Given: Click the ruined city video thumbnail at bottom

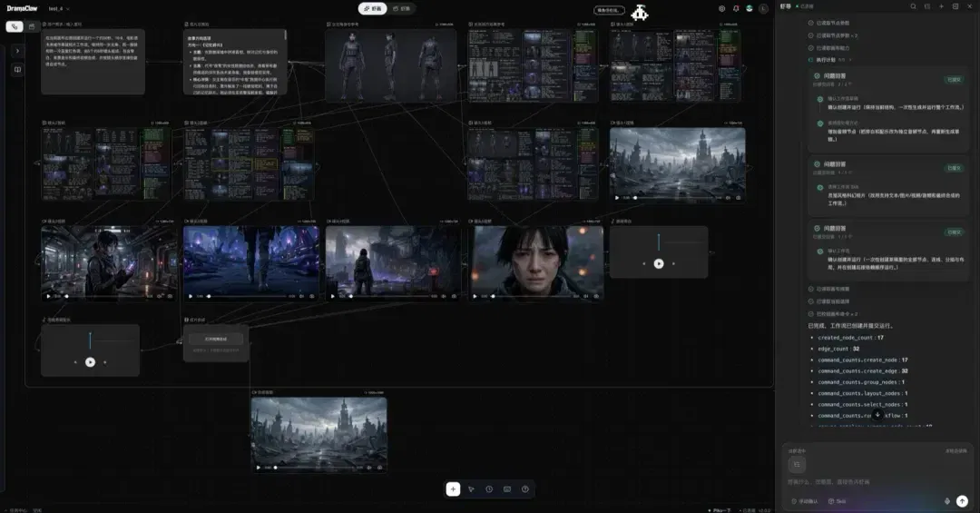Looking at the screenshot, I should pos(318,430).
